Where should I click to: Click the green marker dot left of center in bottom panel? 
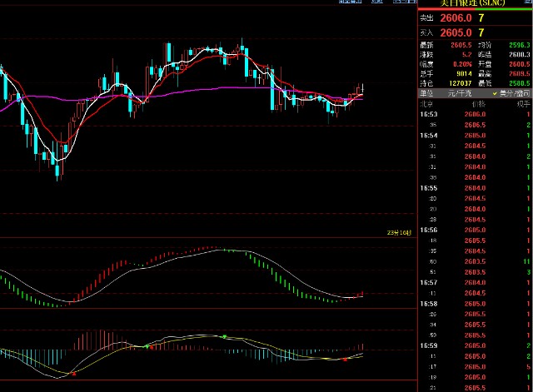click(147, 346)
